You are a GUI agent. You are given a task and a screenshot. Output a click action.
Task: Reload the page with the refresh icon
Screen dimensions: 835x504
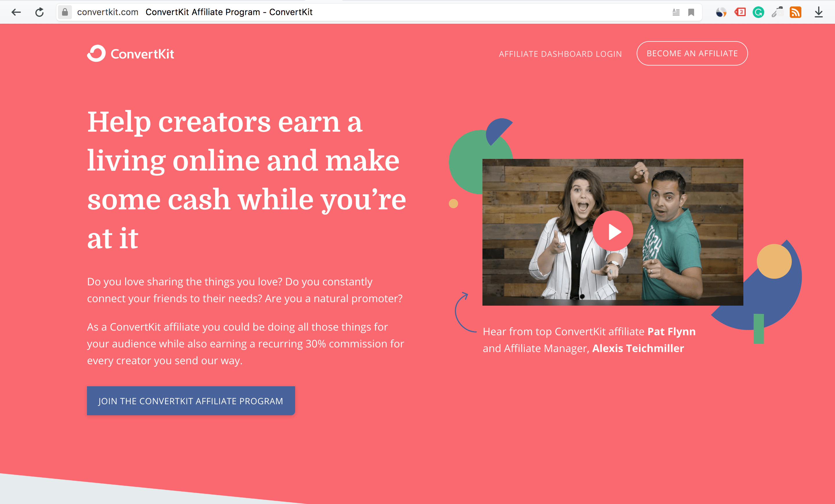[x=39, y=12]
